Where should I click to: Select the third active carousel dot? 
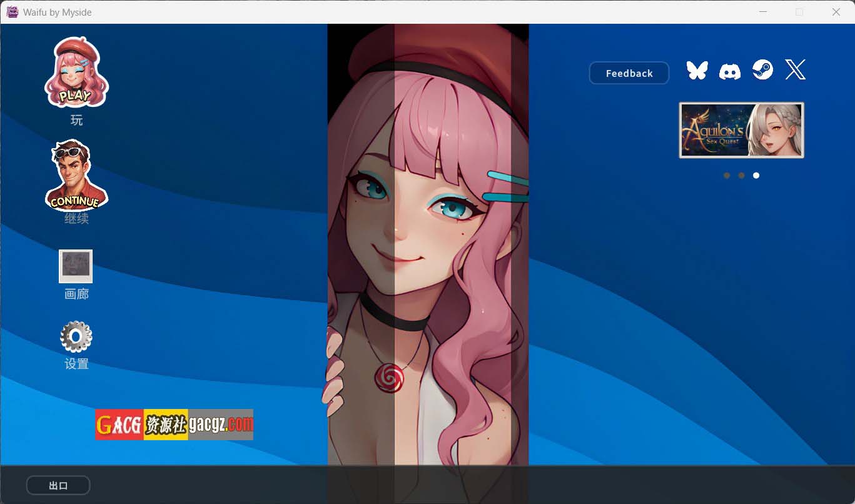756,176
